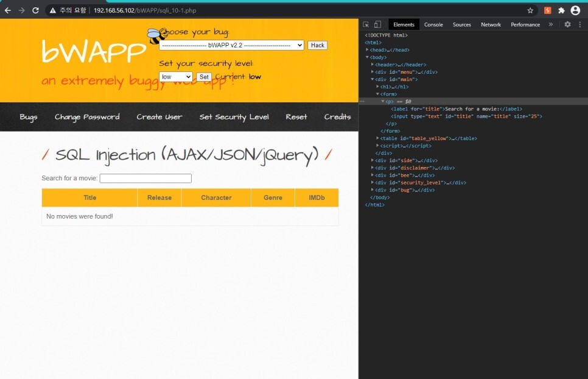Open the orange extension icon in toolbar

(x=547, y=10)
